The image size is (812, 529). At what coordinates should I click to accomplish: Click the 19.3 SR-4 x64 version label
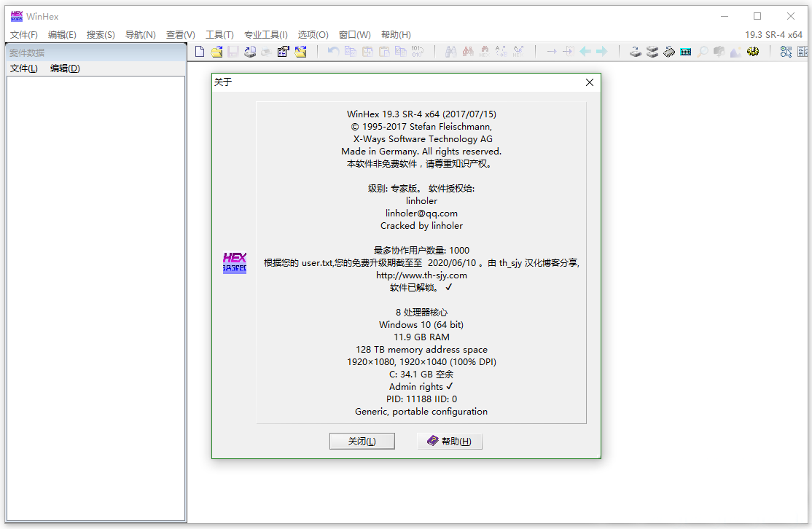773,35
